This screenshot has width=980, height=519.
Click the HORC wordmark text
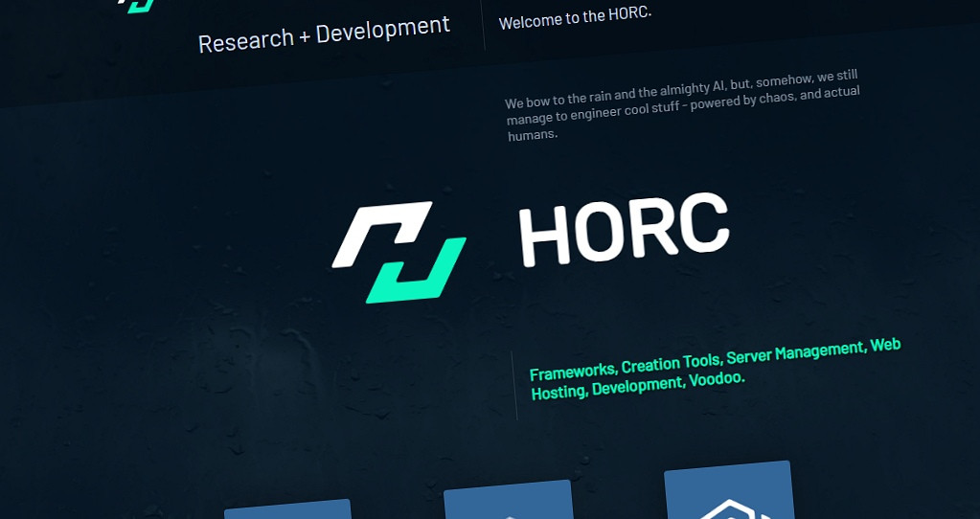(x=624, y=230)
